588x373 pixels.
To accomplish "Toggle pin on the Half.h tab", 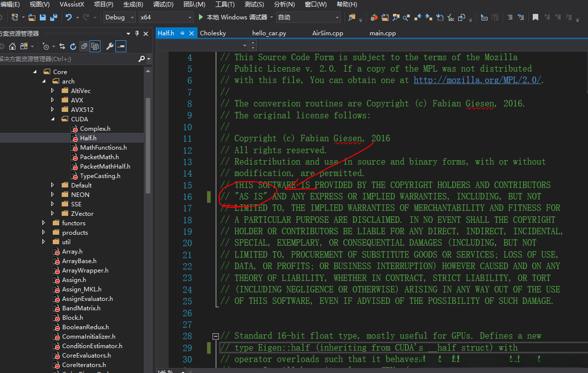I will pyautogui.click(x=182, y=33).
